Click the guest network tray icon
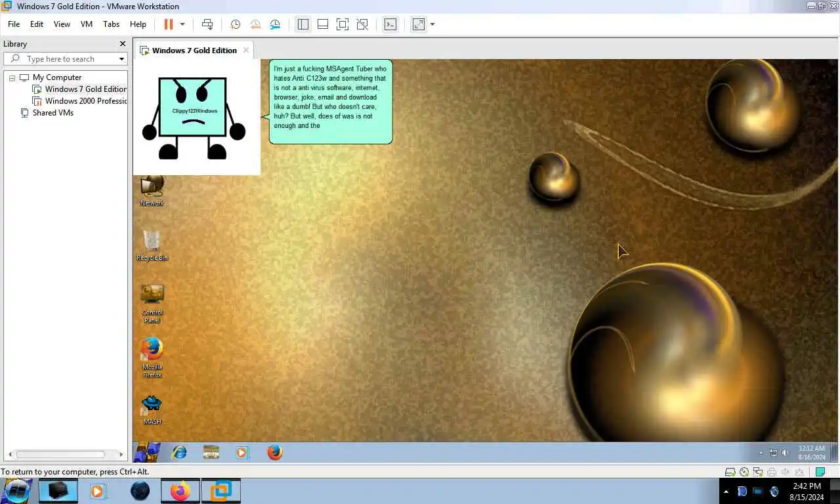 pos(773,453)
